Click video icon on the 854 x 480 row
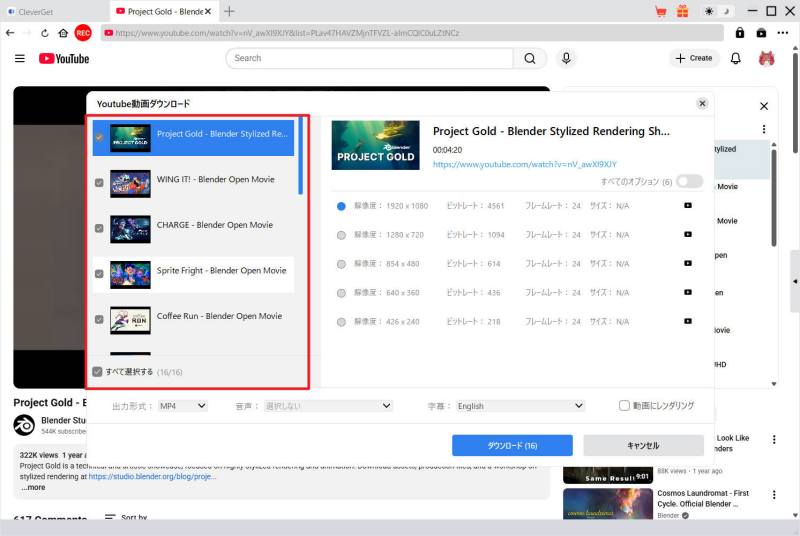 688,263
